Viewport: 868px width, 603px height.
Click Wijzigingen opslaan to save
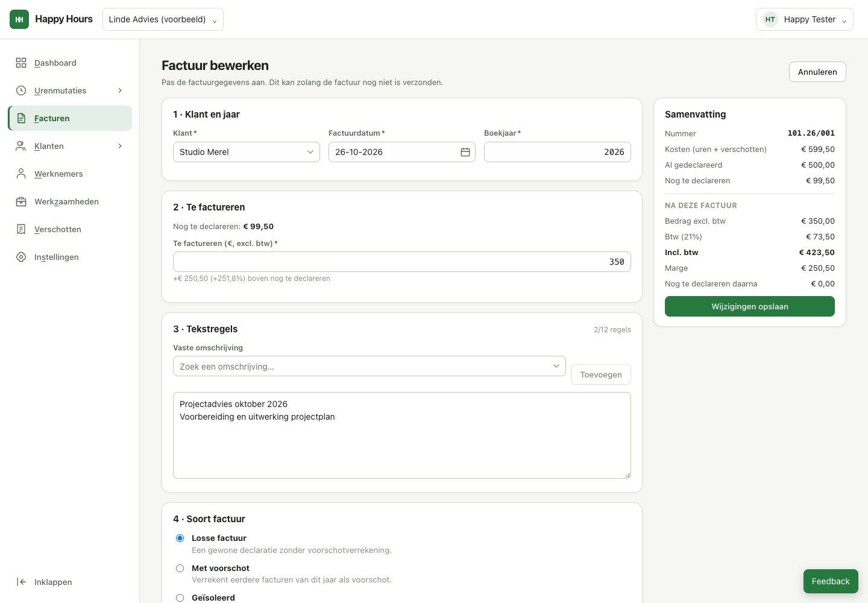point(750,306)
